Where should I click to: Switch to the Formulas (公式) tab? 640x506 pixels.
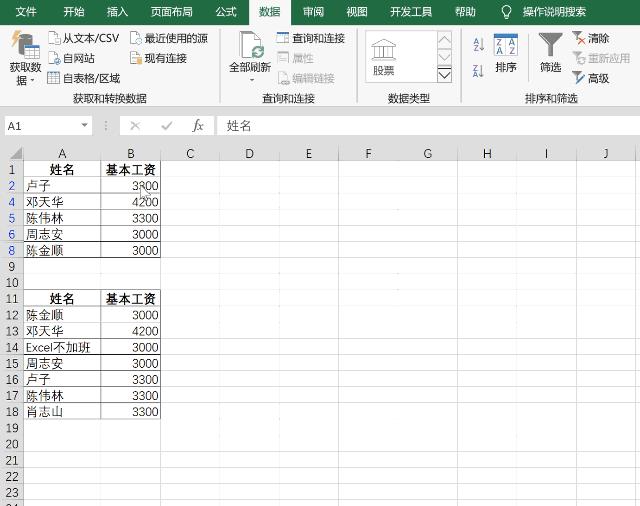(226, 12)
